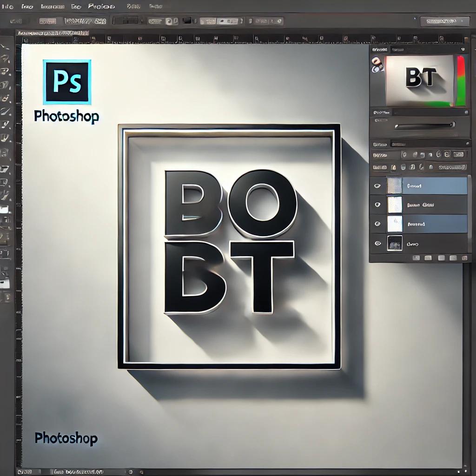Image resolution: width=476 pixels, height=476 pixels.
Task: Click the first icon in the layers panel footer
Action: click(416, 258)
